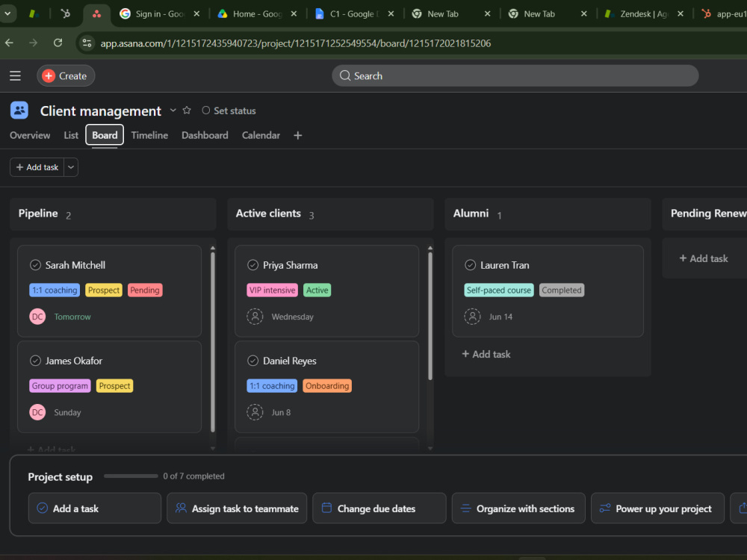Expand the Add task dropdown arrow
The height and width of the screenshot is (560, 747).
71,167
